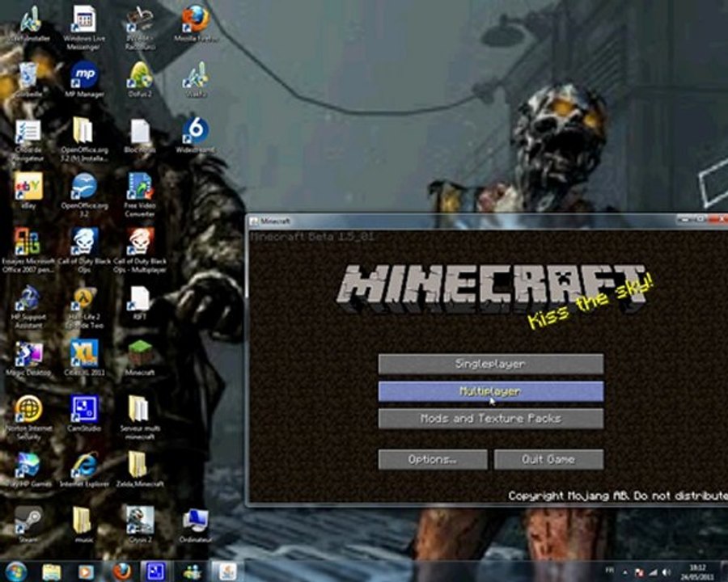Launch Internet Explorer from the desktop

(84, 470)
